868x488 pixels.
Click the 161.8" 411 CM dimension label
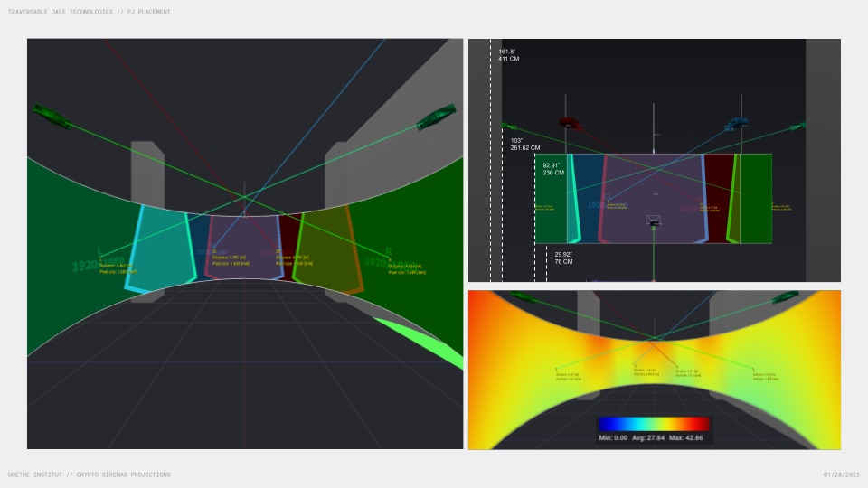[509, 55]
